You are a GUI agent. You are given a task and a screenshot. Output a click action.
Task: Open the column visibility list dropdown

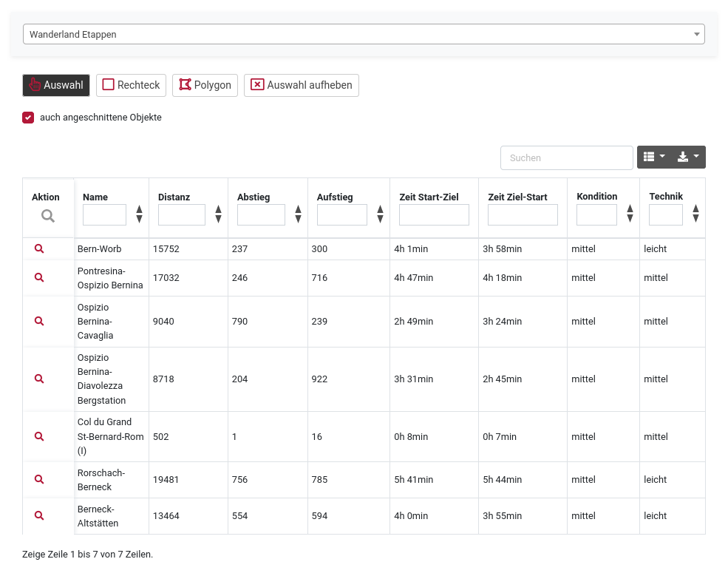coord(653,157)
